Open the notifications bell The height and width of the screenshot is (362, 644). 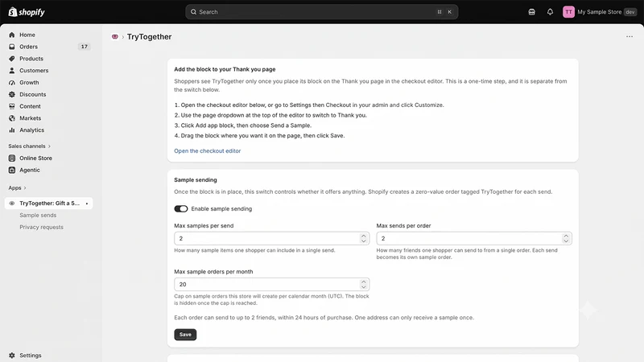(x=550, y=12)
